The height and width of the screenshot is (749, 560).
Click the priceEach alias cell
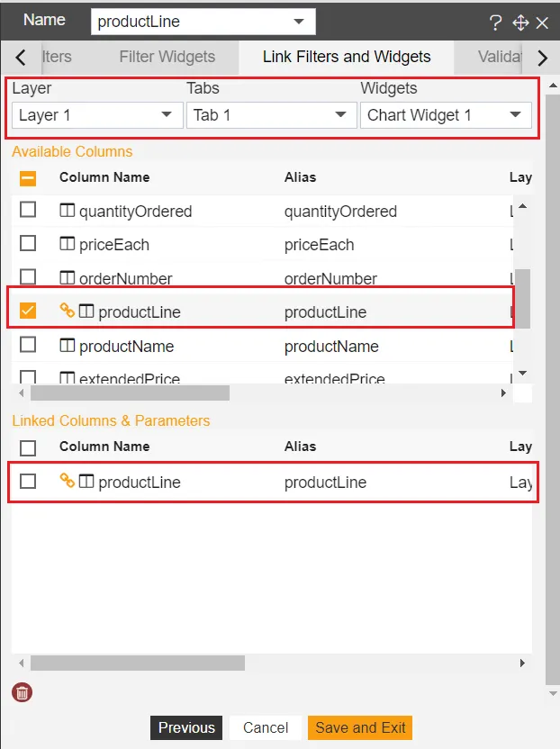click(x=320, y=245)
